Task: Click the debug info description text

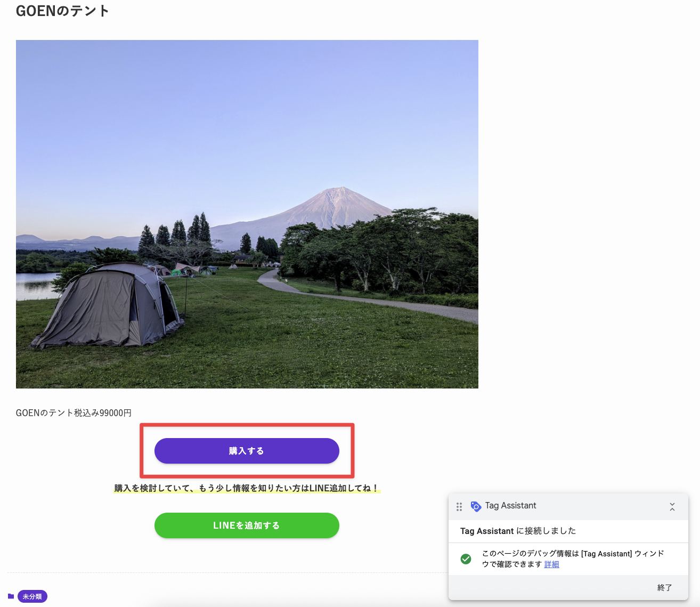Action: pyautogui.click(x=573, y=554)
